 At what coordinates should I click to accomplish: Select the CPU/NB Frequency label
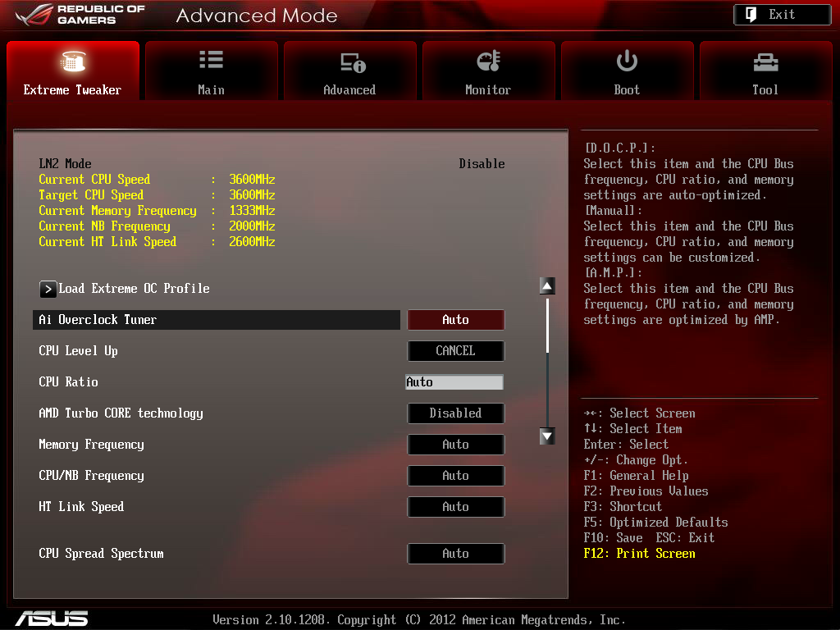pyautogui.click(x=92, y=476)
